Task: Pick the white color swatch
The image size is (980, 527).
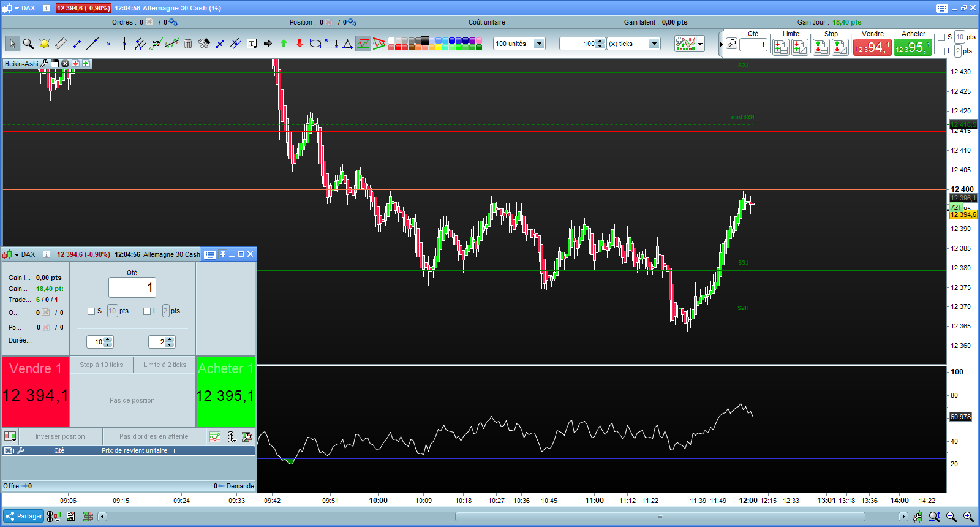Action: coord(391,40)
